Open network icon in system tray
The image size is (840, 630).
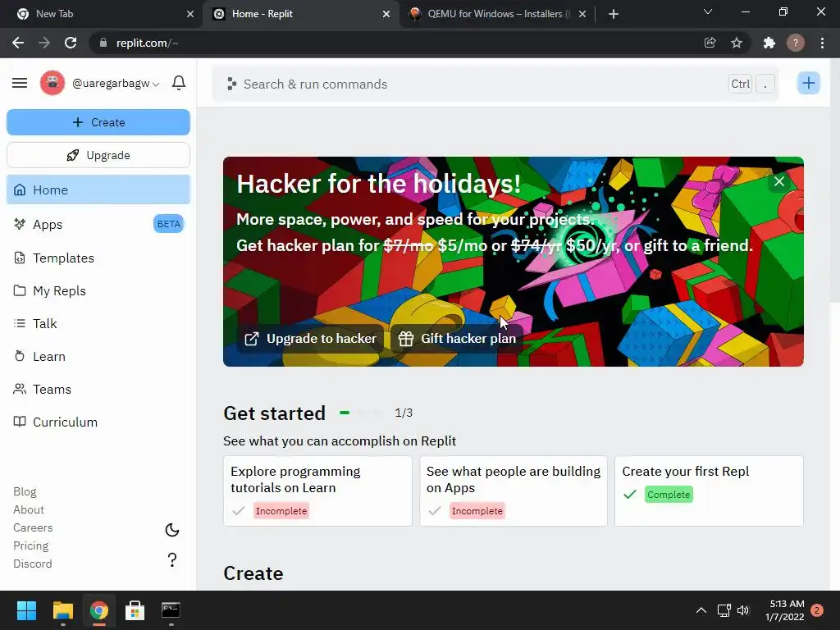pyautogui.click(x=724, y=610)
